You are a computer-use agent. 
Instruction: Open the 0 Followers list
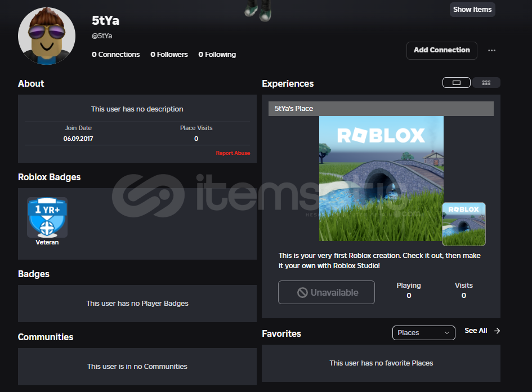(x=169, y=55)
